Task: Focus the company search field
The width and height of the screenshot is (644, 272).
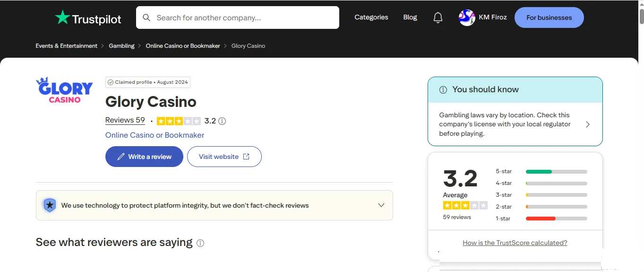Action: (238, 18)
